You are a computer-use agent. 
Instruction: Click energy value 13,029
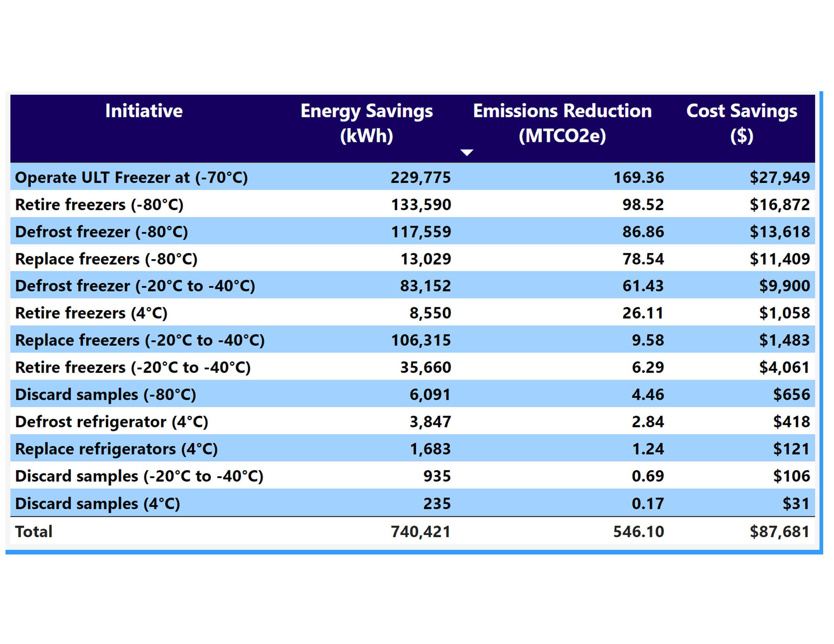425,259
